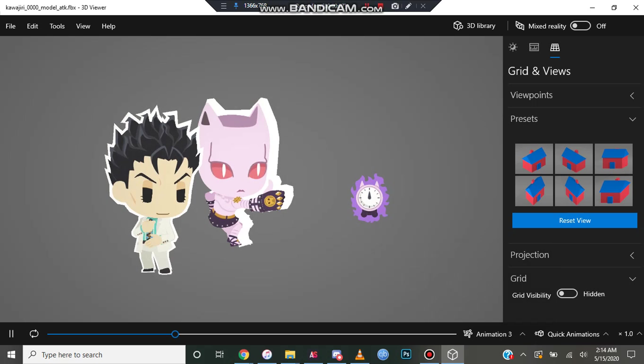This screenshot has width=644, height=364.
Task: Select the top-left preset view thumbnail
Action: pyautogui.click(x=534, y=159)
